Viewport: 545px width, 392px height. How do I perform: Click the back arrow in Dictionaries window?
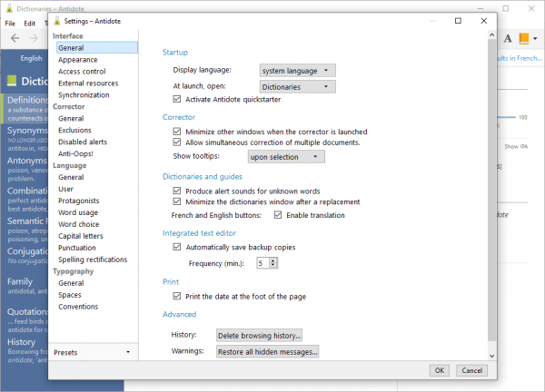click(x=15, y=38)
